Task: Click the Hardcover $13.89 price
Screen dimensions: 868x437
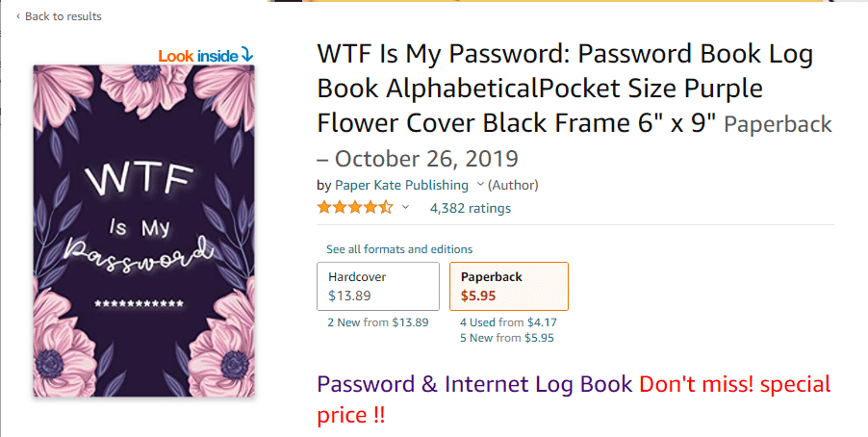Action: (x=349, y=296)
